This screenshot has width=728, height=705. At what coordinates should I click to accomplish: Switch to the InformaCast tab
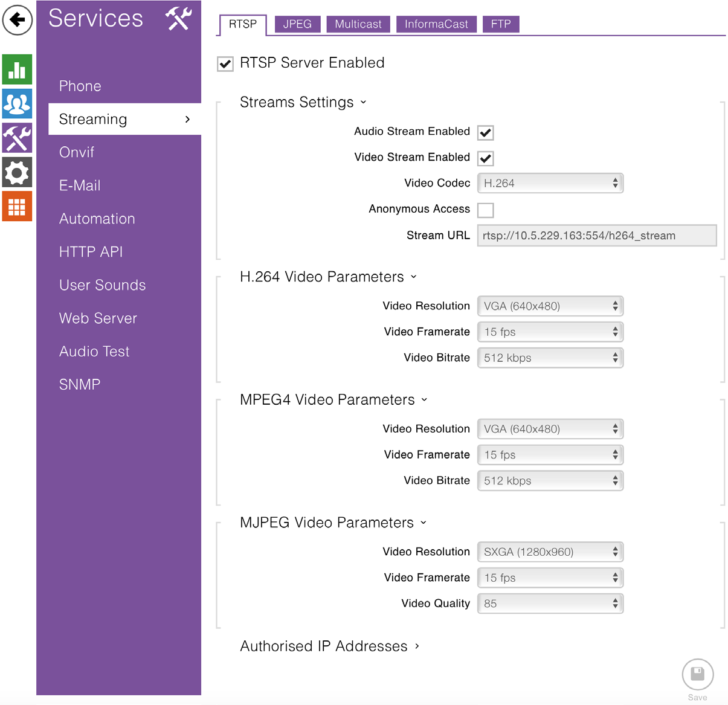436,24
